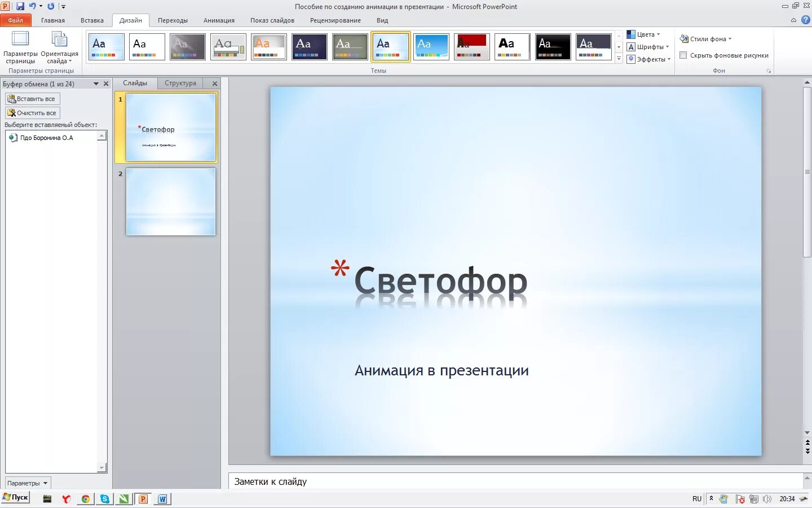Image resolution: width=812 pixels, height=508 pixels.
Task: Open the Вид ribbon tab
Action: pyautogui.click(x=382, y=20)
